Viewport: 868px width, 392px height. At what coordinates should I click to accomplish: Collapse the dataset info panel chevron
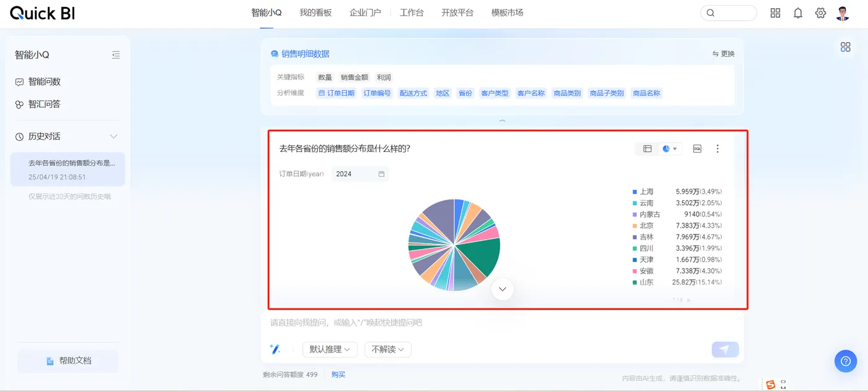(502, 121)
